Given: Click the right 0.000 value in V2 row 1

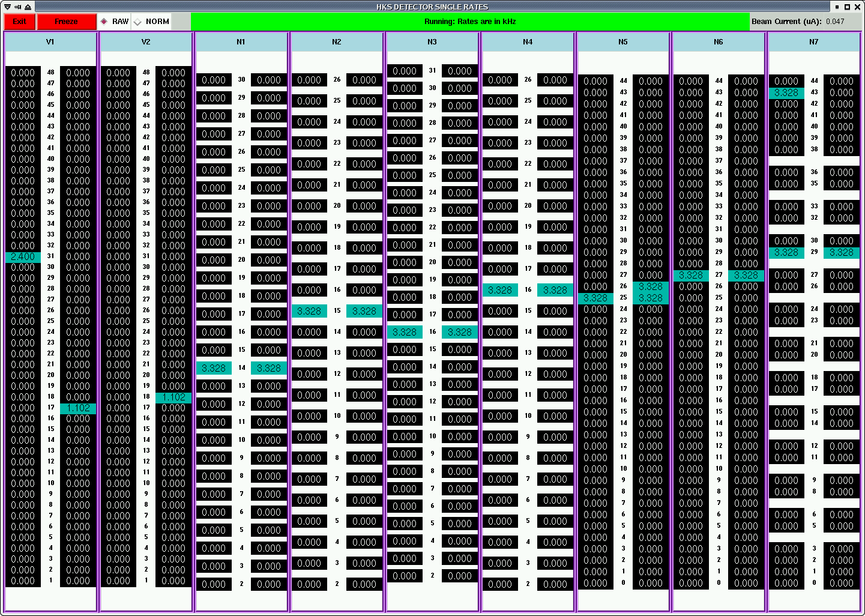Looking at the screenshot, I should (x=173, y=581).
